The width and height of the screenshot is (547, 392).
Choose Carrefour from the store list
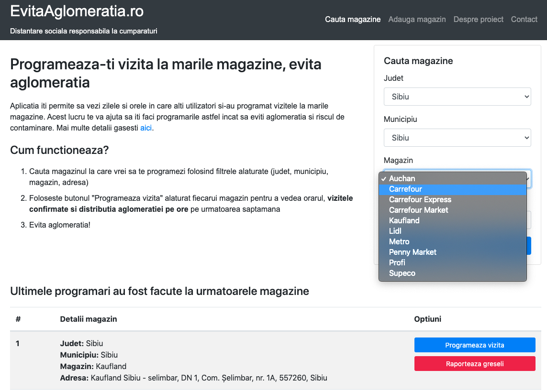(452, 189)
